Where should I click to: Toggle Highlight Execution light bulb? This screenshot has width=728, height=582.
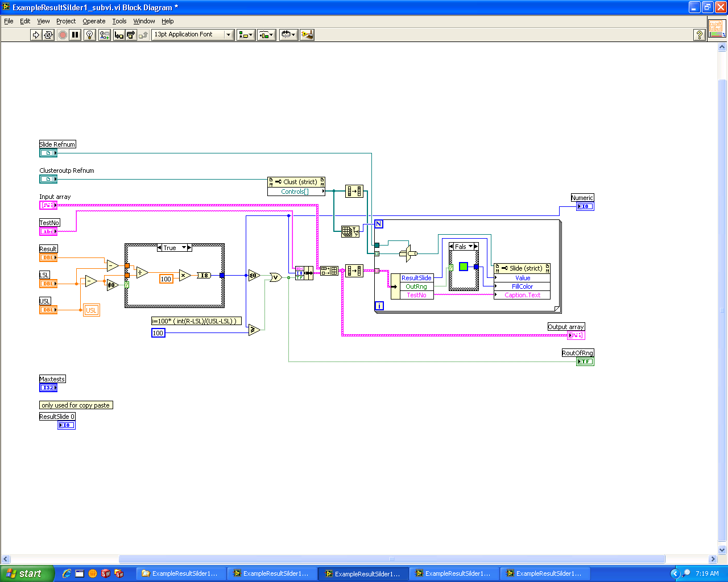coord(90,35)
